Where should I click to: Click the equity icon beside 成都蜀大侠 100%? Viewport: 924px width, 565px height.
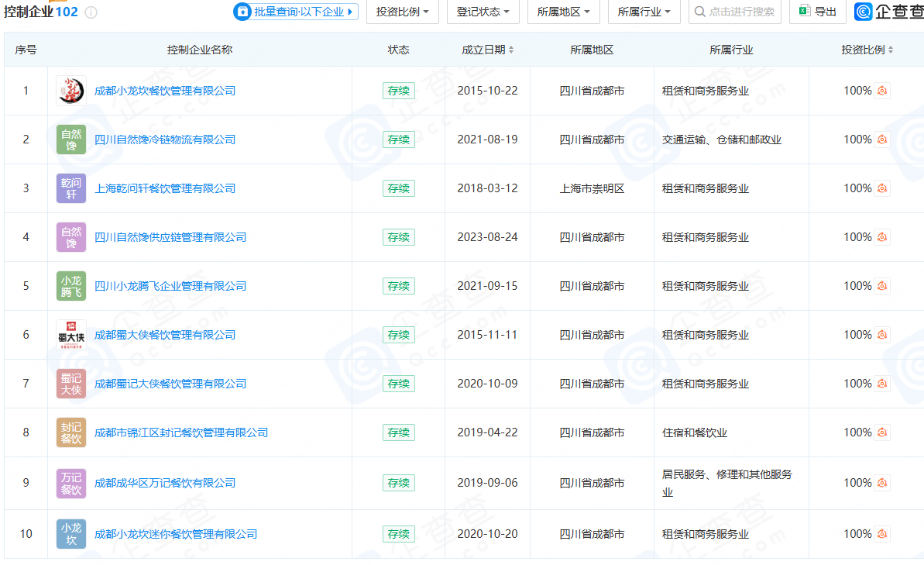[882, 335]
